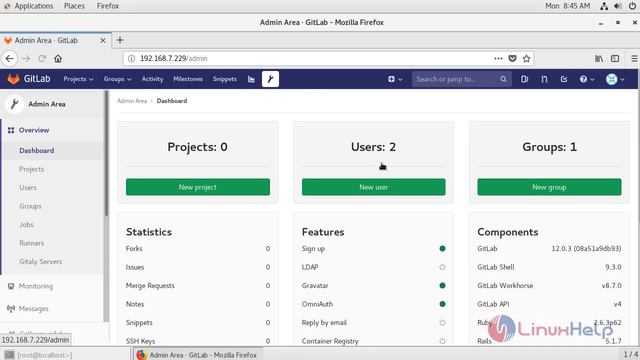Go to the Firefox home page icon
This screenshot has width=640, height=360.
tap(58, 58)
